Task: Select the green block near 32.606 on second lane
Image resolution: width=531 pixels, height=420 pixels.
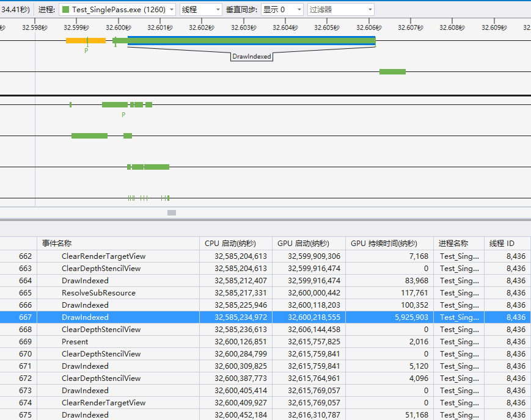Action: pos(392,72)
